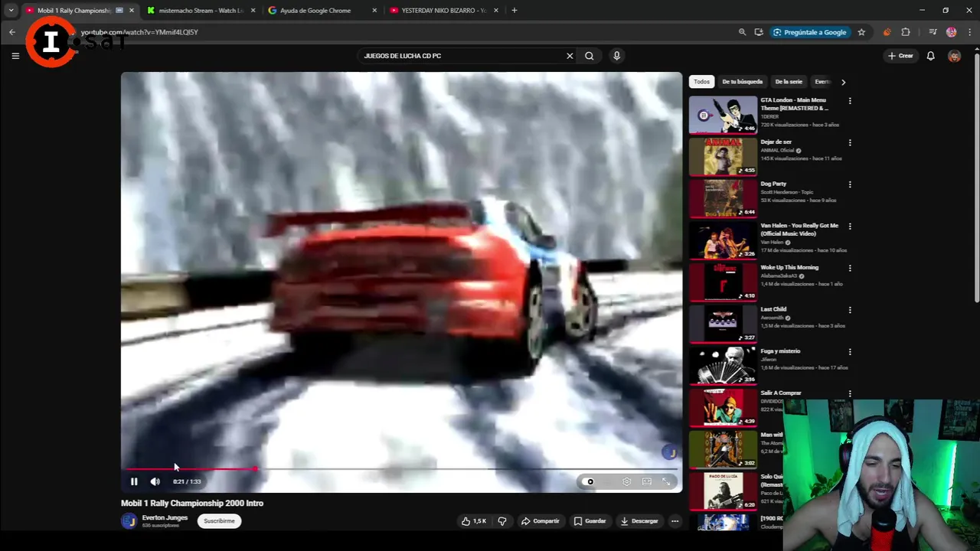The width and height of the screenshot is (980, 551).
Task: Select the De la serie chip
Action: 789,82
